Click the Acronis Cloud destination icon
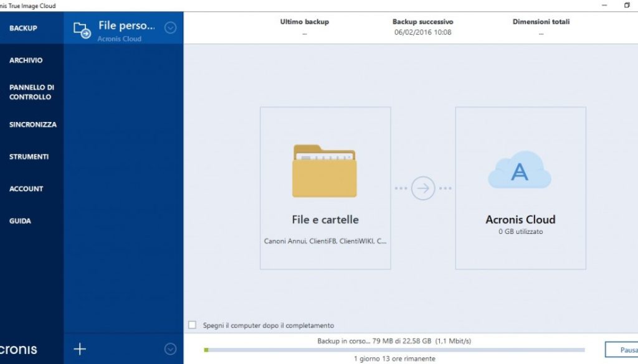638x364 pixels. (520, 170)
